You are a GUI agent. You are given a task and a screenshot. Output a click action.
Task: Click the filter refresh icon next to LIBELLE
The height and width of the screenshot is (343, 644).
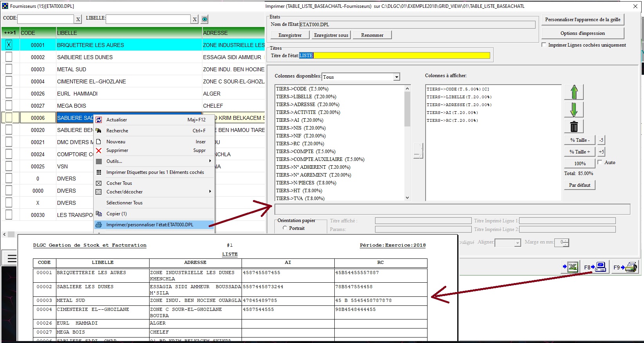point(205,19)
